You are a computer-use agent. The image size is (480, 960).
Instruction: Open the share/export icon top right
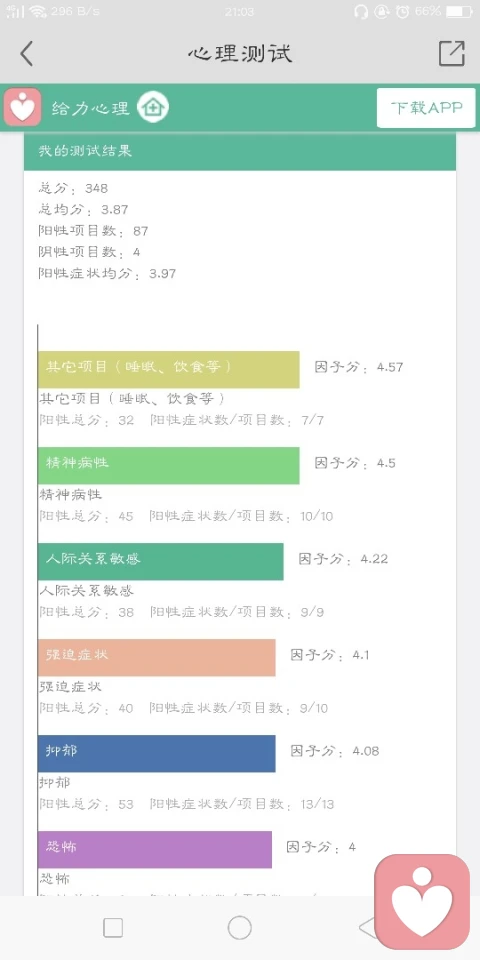click(452, 53)
